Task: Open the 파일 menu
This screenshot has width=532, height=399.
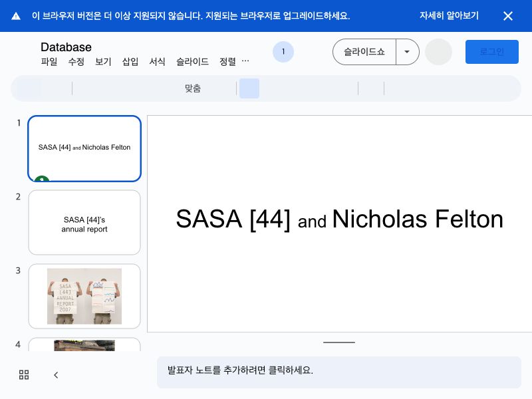Action: coord(49,62)
